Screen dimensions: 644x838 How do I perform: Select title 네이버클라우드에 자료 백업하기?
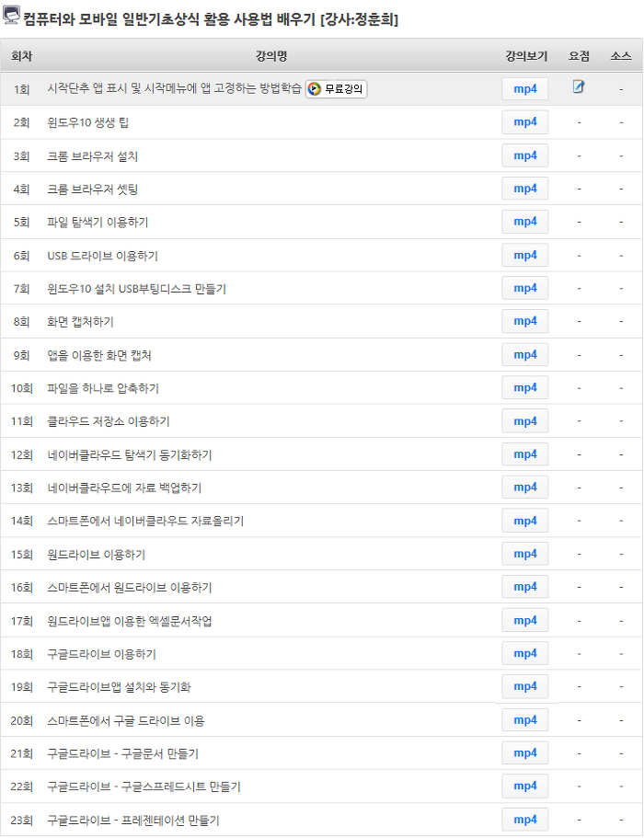pyautogui.click(x=124, y=488)
